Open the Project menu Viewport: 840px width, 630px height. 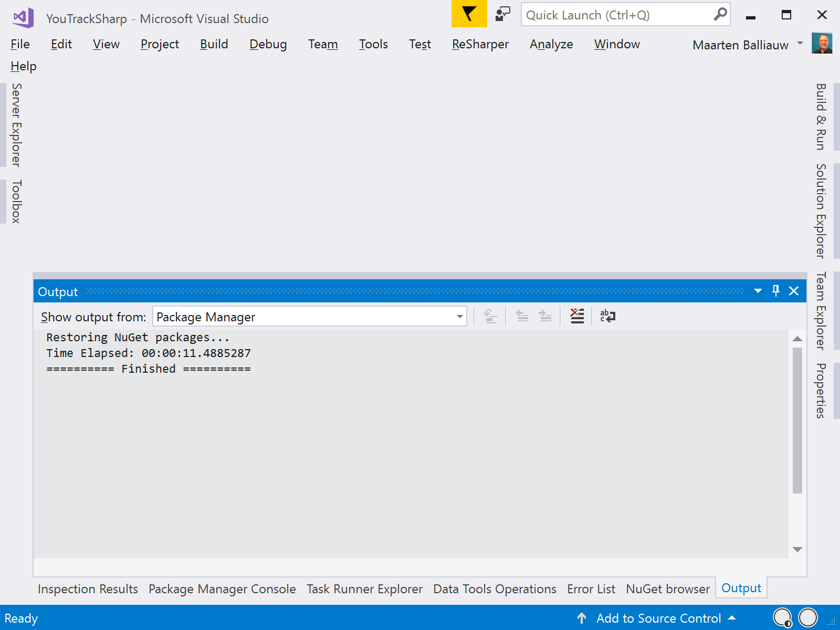160,44
